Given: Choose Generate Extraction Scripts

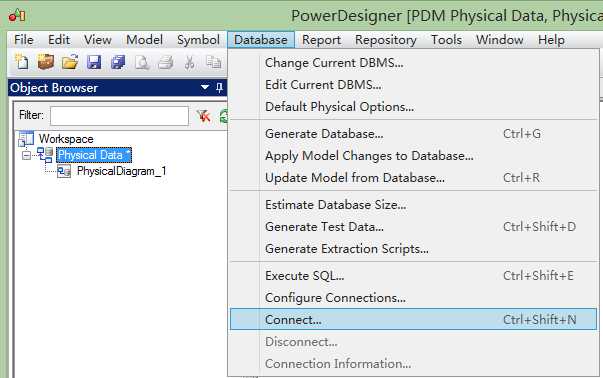Looking at the screenshot, I should click(x=413, y=249).
